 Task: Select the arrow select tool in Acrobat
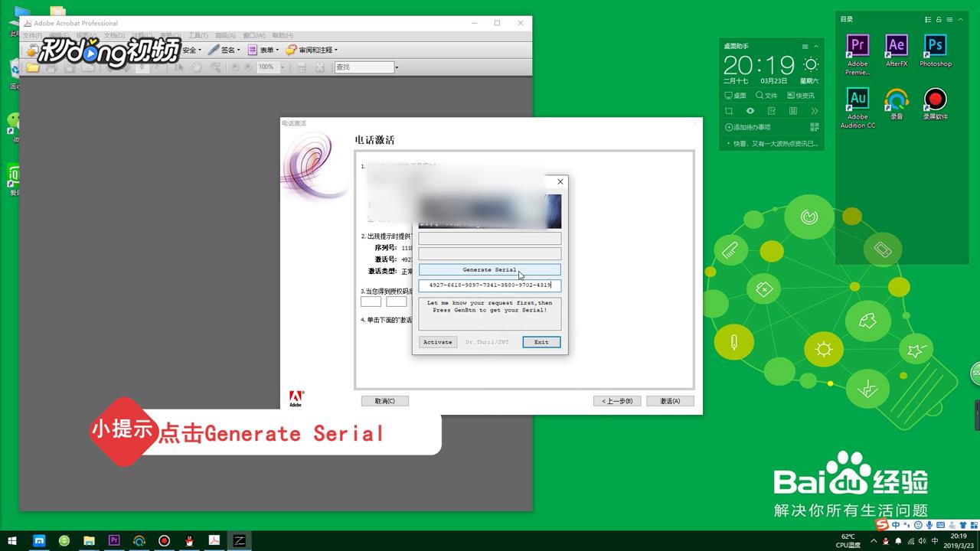coord(179,67)
